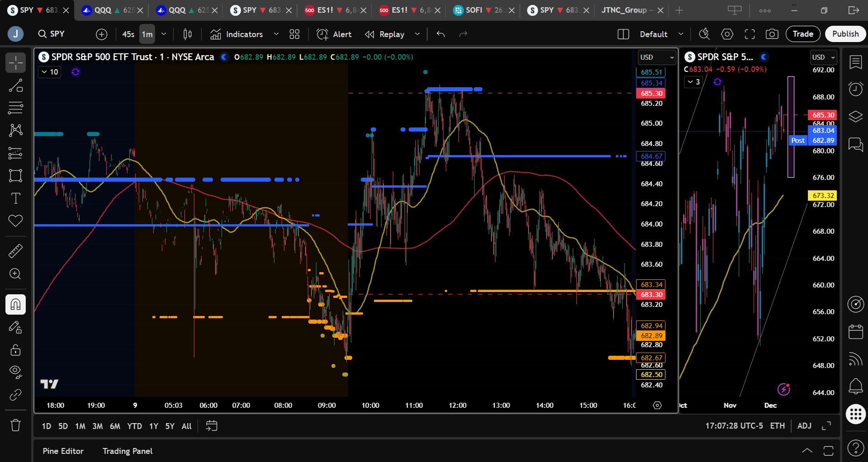Image resolution: width=868 pixels, height=462 pixels.
Task: Open the calendar panel in right sidebar
Action: pos(856,331)
